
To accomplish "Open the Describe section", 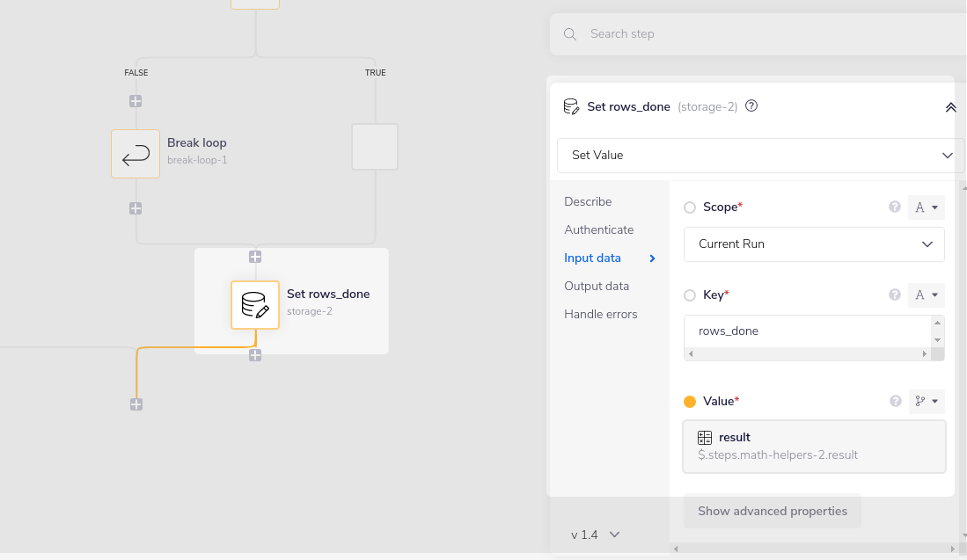I will pos(588,201).
